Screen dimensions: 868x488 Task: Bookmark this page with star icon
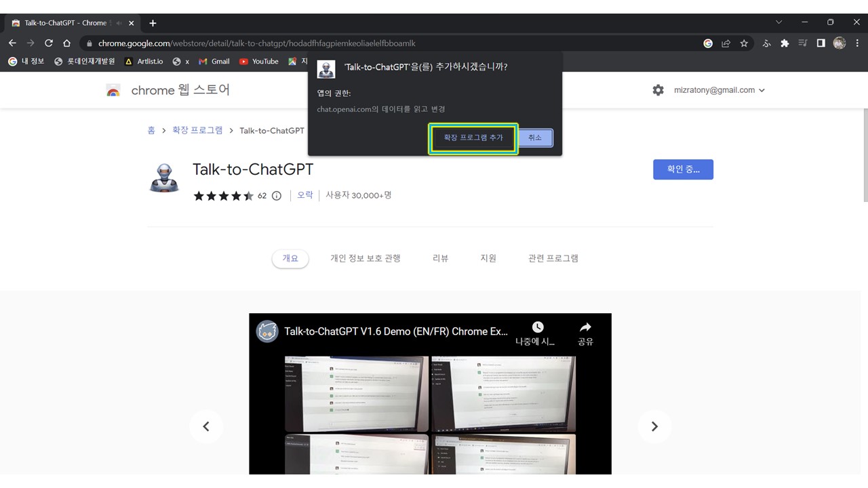pyautogui.click(x=744, y=43)
